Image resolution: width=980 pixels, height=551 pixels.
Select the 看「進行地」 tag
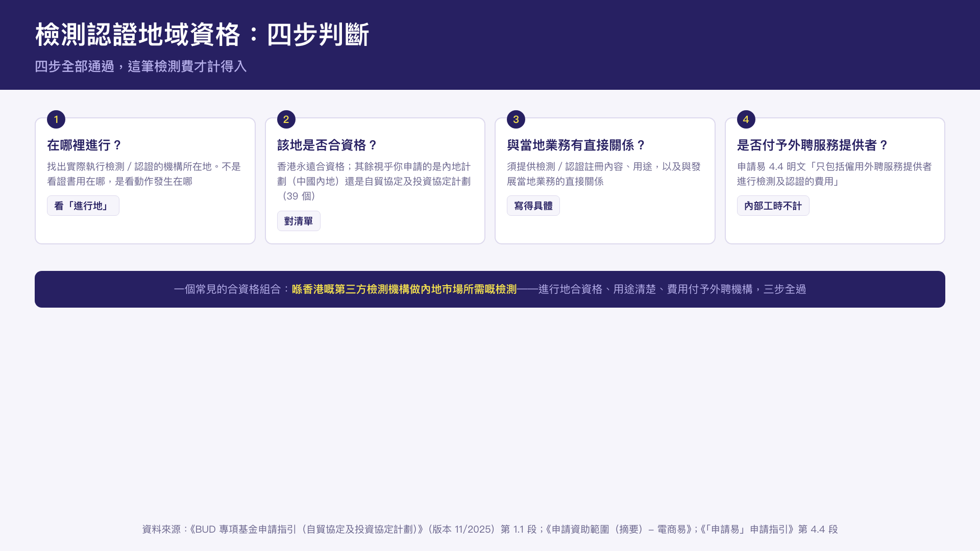(83, 206)
